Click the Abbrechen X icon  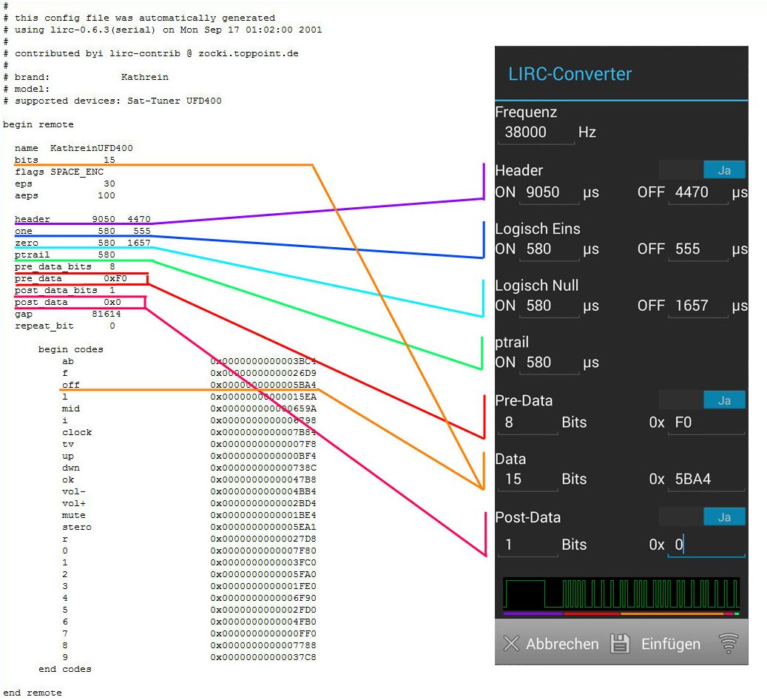(x=511, y=644)
